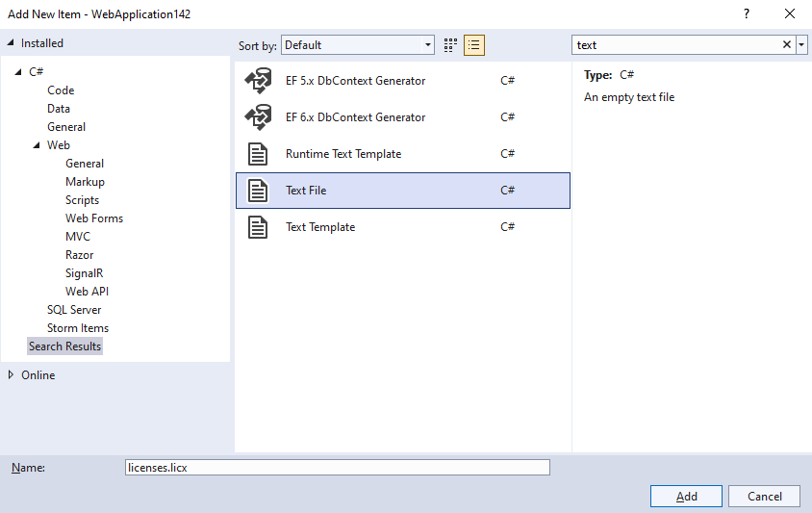Click the Runtime Text Template document icon

click(258, 154)
